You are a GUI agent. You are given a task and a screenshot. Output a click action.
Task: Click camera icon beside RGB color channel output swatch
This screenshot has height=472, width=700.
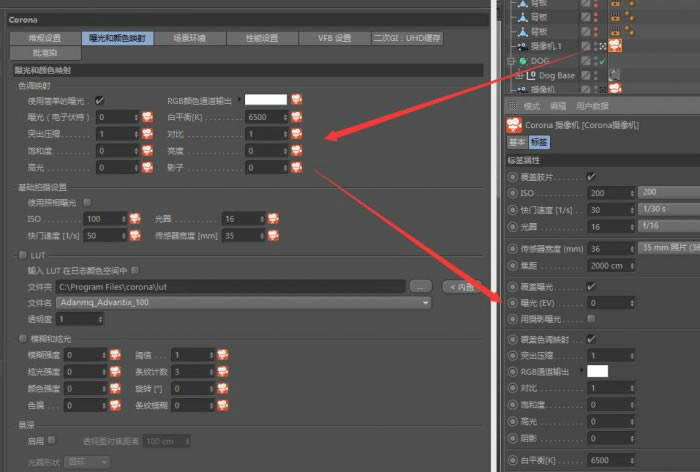click(297, 100)
